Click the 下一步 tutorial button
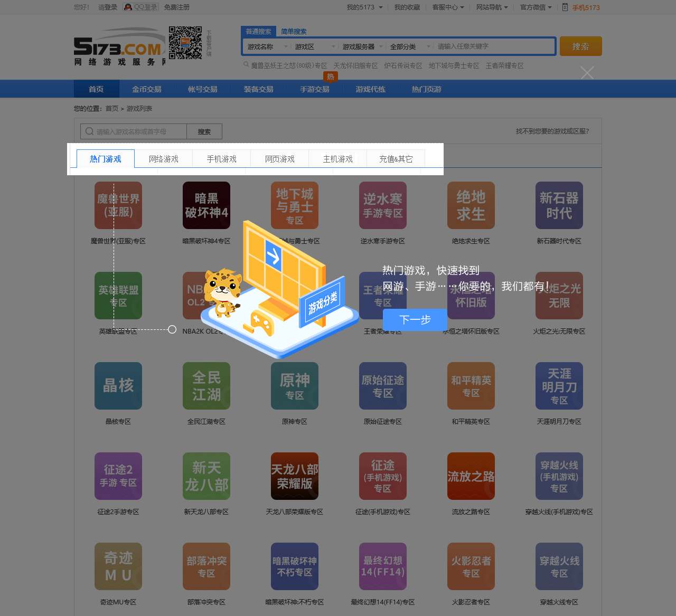The width and height of the screenshot is (676, 616). 415,319
